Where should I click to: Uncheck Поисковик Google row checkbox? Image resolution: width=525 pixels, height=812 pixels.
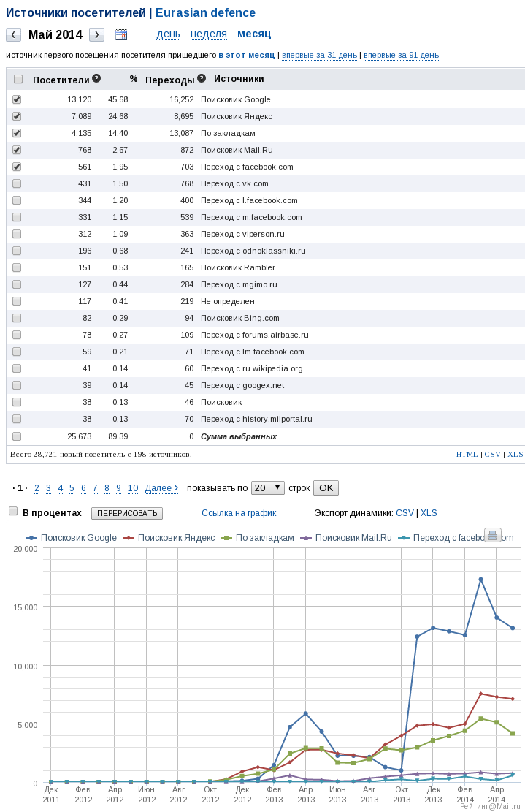point(17,99)
